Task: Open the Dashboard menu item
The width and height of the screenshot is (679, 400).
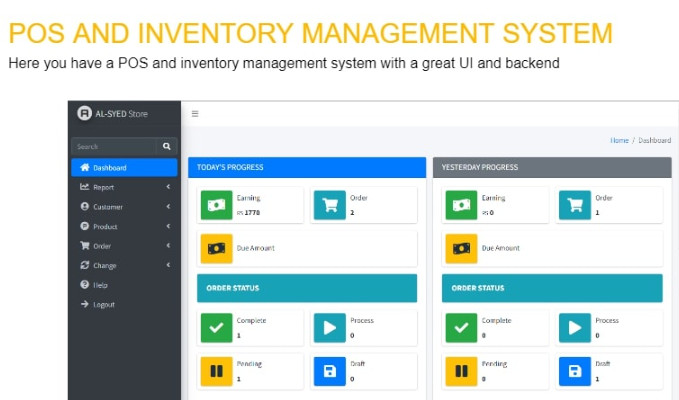Action: 124,168
